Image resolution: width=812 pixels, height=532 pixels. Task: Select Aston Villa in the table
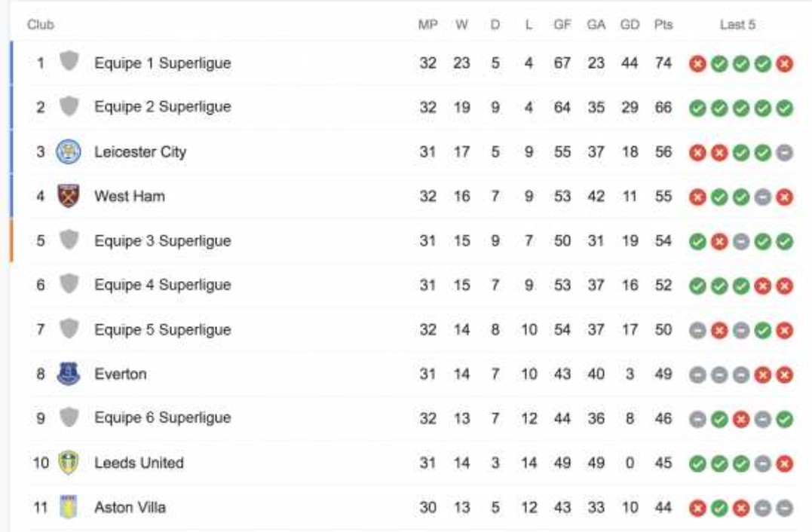[x=130, y=507]
